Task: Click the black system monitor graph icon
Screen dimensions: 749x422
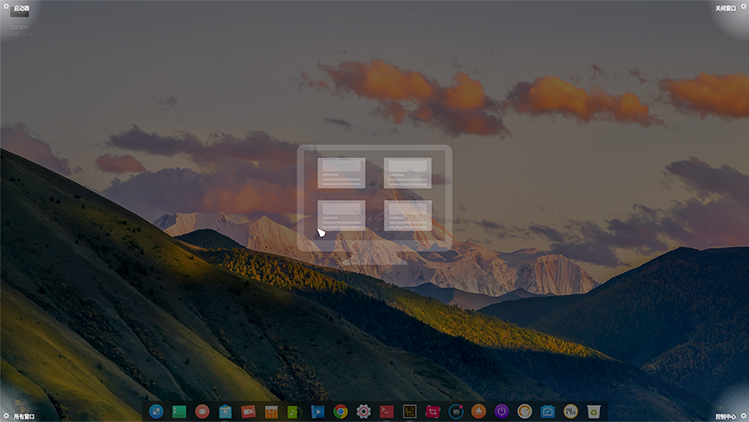Action: pos(409,411)
